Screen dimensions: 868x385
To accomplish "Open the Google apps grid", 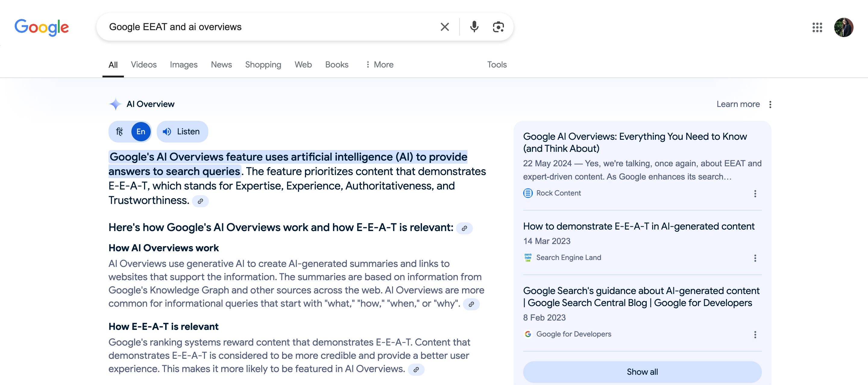I will pyautogui.click(x=817, y=28).
